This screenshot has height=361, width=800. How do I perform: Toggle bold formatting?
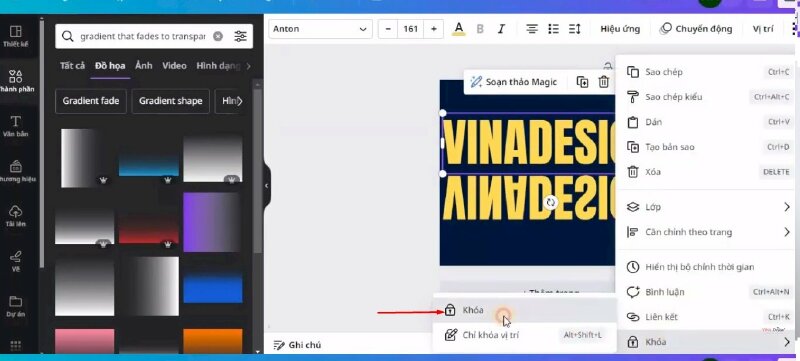click(x=480, y=29)
